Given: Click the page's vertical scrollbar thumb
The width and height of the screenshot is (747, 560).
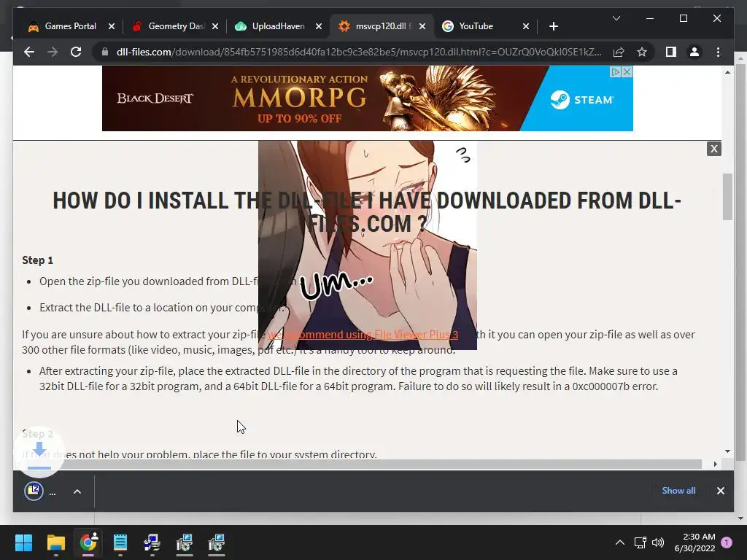Looking at the screenshot, I should point(727,197).
